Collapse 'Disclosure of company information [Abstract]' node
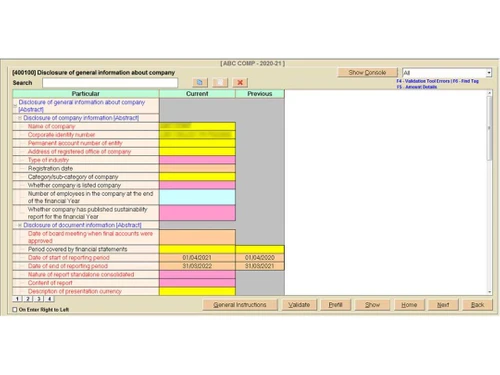This screenshot has width=500, height=375. (x=20, y=118)
